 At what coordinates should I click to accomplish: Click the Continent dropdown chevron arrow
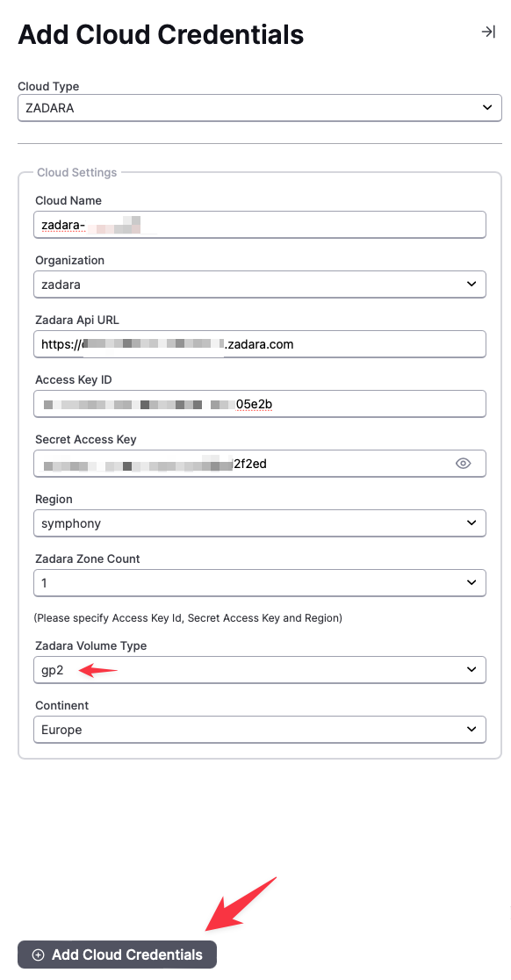471,730
